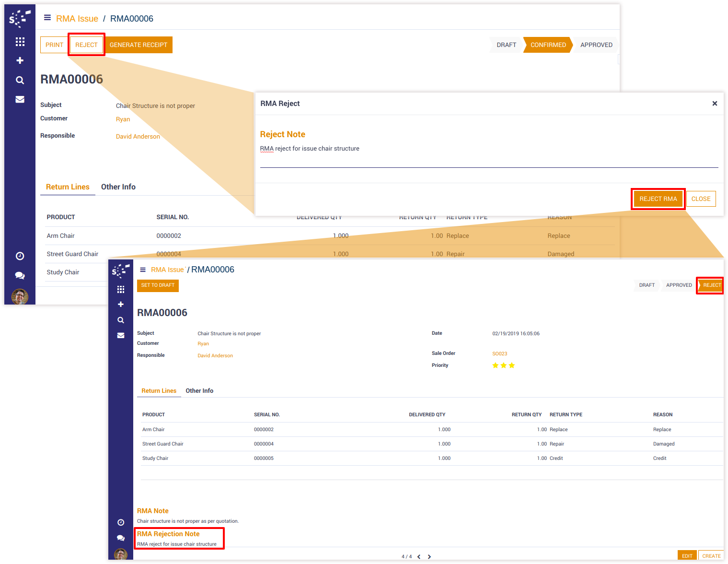The image size is (728, 564).
Task: Click the plus icon in top sidebar
Action: [x=20, y=60]
